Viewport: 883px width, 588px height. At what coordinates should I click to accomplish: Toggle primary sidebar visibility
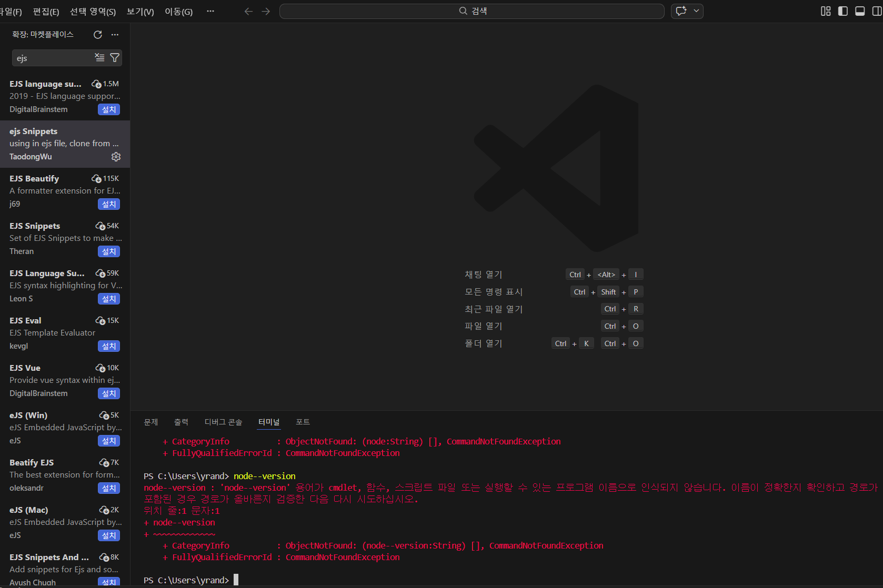click(x=842, y=11)
